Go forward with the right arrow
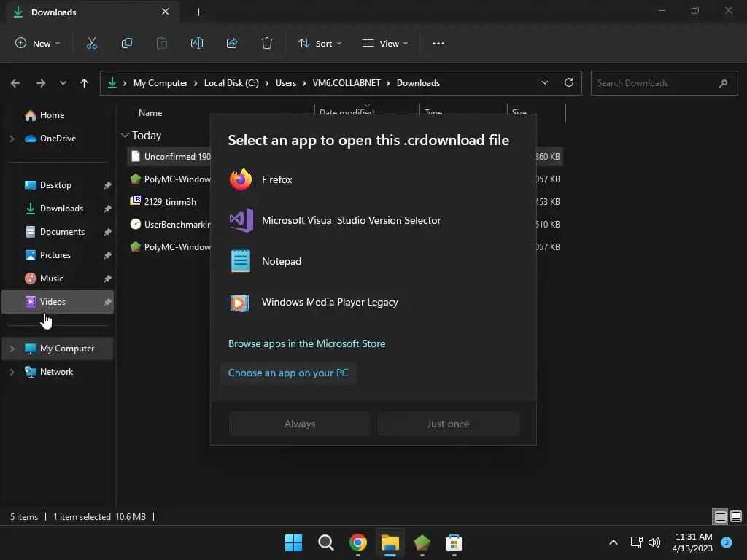 pyautogui.click(x=41, y=83)
